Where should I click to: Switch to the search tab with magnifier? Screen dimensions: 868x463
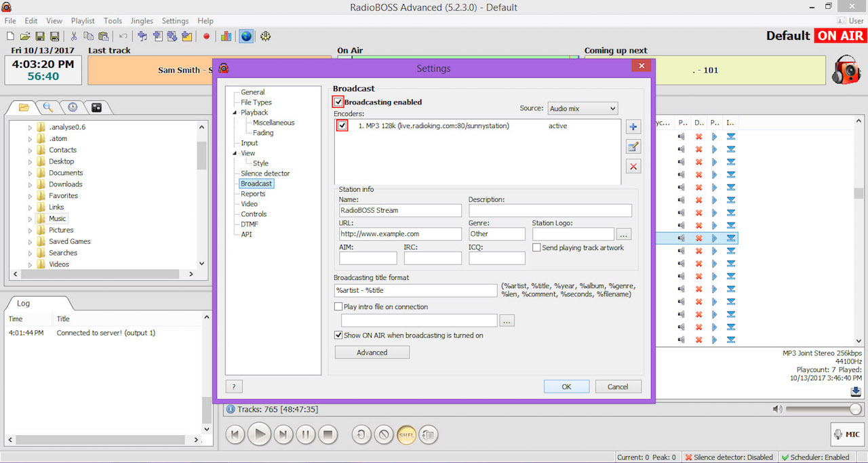coord(48,107)
